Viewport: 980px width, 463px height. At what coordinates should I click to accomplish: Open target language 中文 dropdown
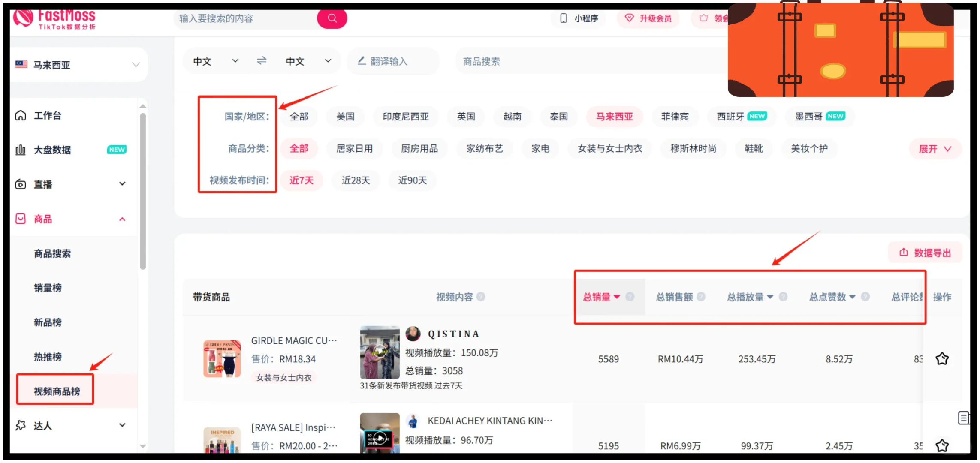[x=309, y=61]
